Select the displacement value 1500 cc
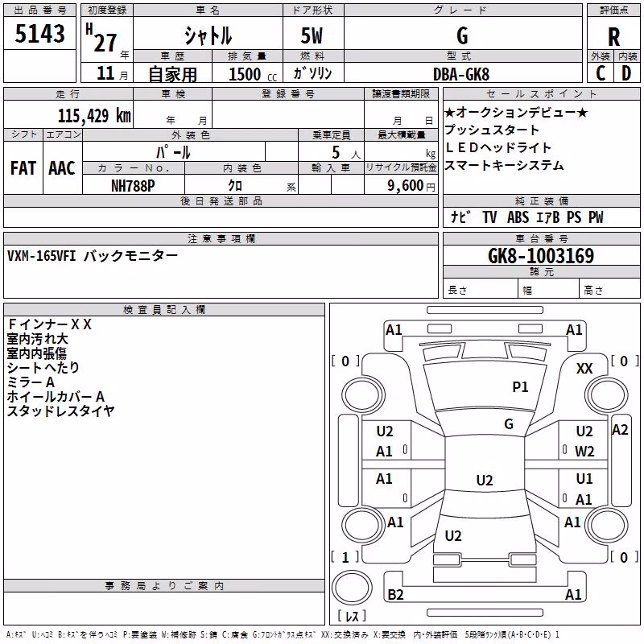 click(x=253, y=74)
